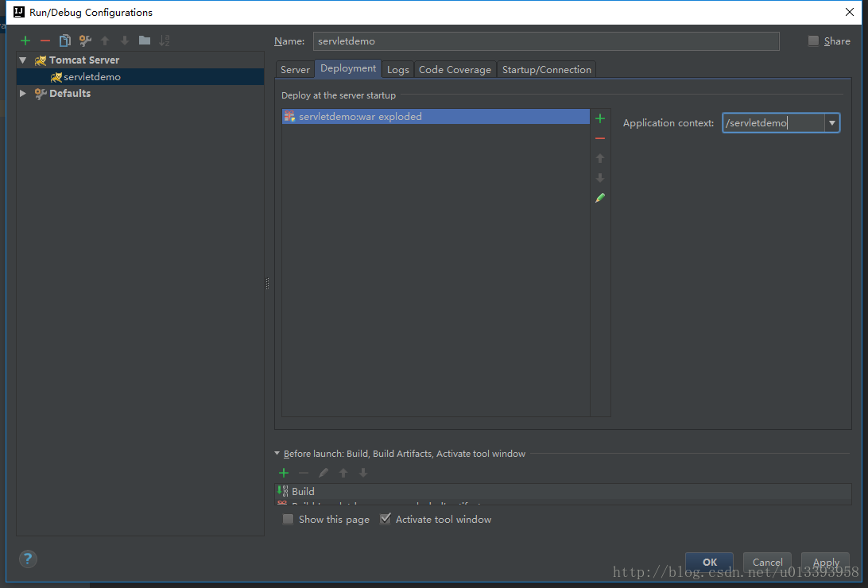Add before launch task green plus
This screenshot has height=588, width=868.
click(284, 473)
